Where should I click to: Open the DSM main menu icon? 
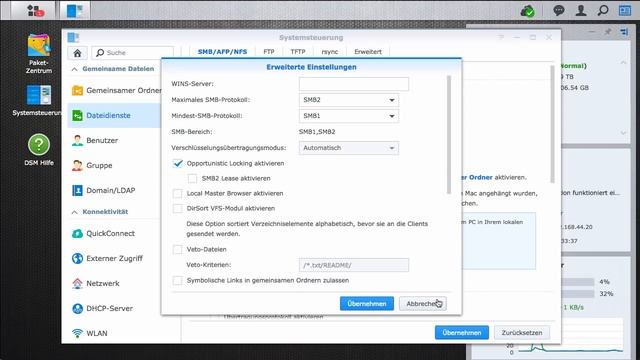pyautogui.click(x=35, y=10)
